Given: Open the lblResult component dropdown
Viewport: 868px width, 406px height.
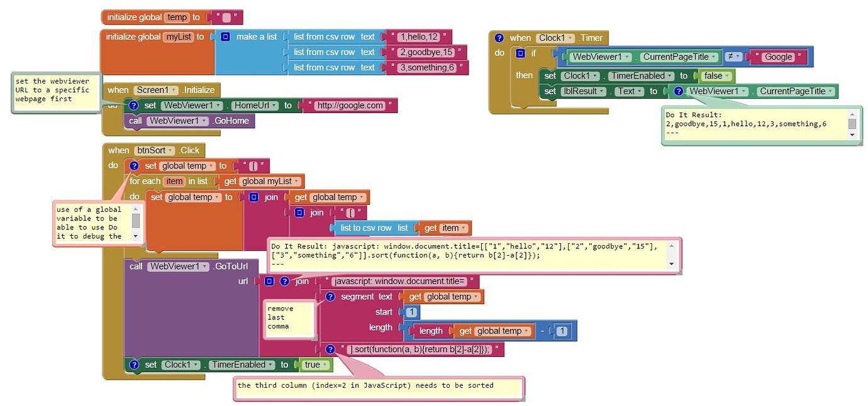Looking at the screenshot, I should [602, 91].
